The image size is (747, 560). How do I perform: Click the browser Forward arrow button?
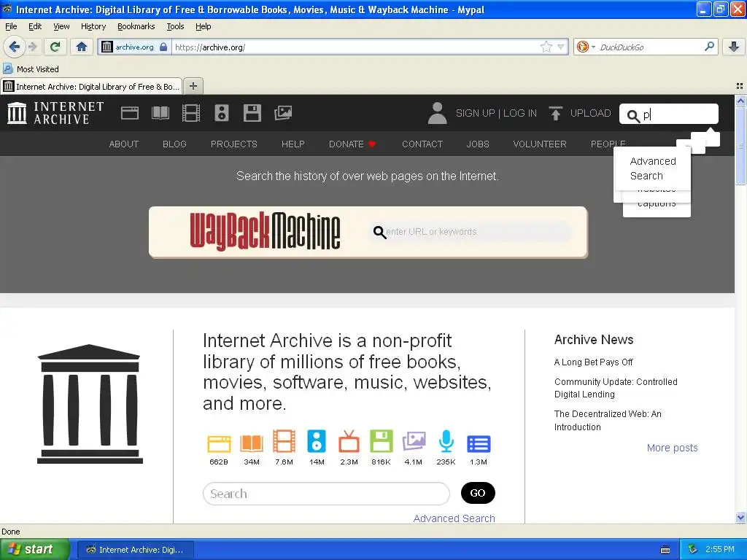[33, 47]
